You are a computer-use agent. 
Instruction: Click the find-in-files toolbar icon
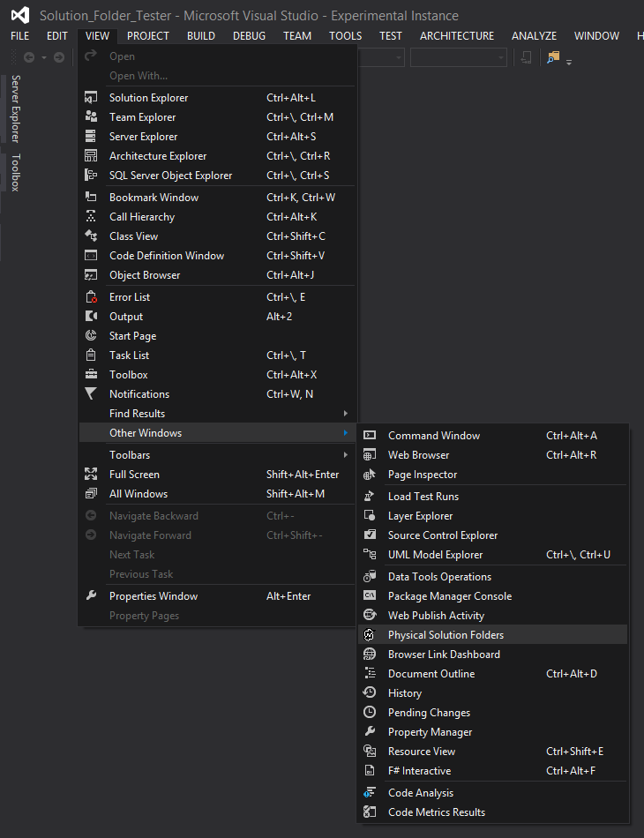click(553, 57)
